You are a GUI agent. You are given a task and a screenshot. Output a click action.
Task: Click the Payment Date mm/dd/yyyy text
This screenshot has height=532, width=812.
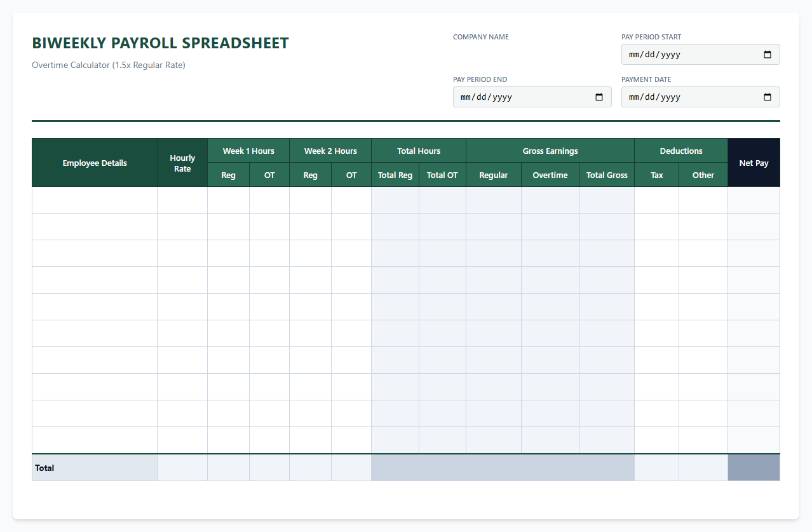[x=654, y=97]
